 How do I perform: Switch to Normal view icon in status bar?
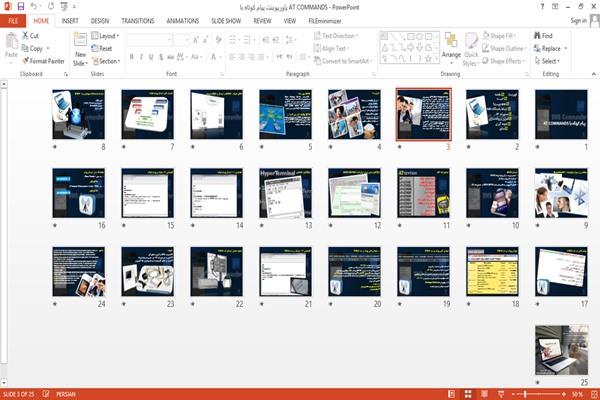click(x=452, y=394)
